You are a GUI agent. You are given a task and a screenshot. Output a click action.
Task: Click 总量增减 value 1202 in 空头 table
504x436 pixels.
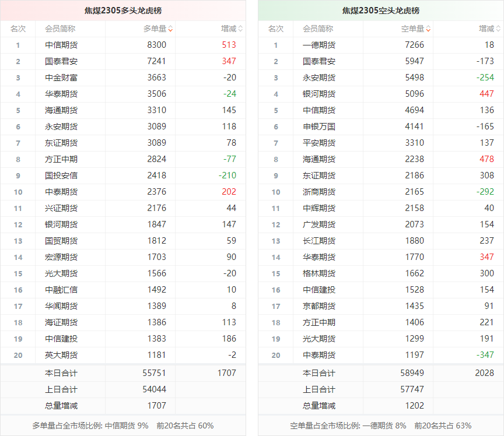[x=412, y=406]
